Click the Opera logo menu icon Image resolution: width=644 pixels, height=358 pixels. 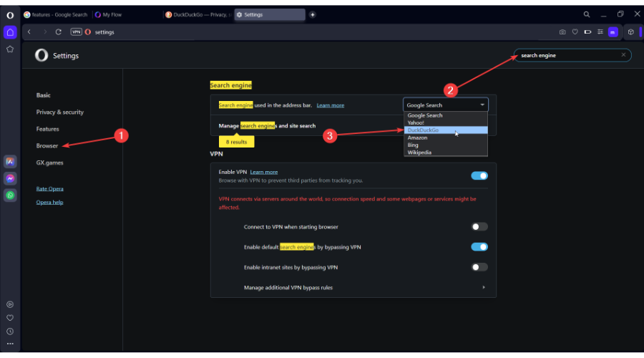pyautogui.click(x=10, y=15)
